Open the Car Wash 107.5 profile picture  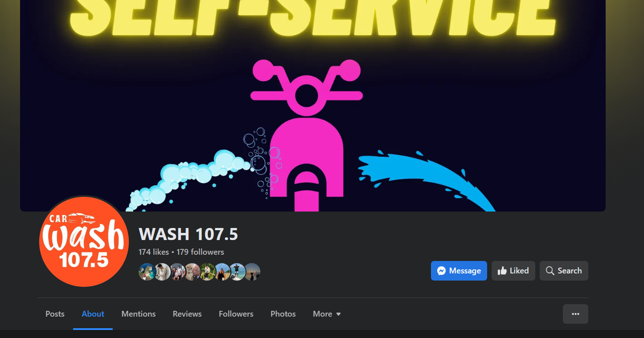[84, 242]
